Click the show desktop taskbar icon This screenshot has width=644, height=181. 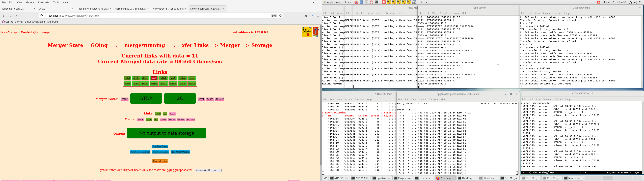(325, 178)
